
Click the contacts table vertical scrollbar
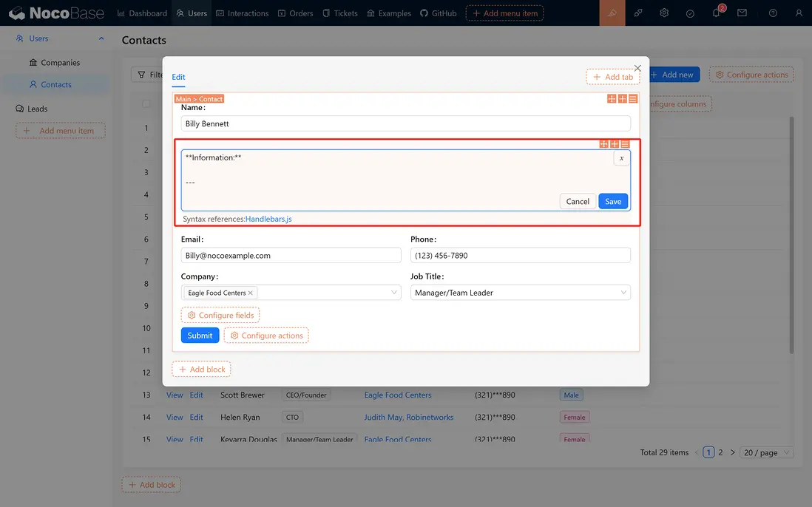tap(791, 235)
